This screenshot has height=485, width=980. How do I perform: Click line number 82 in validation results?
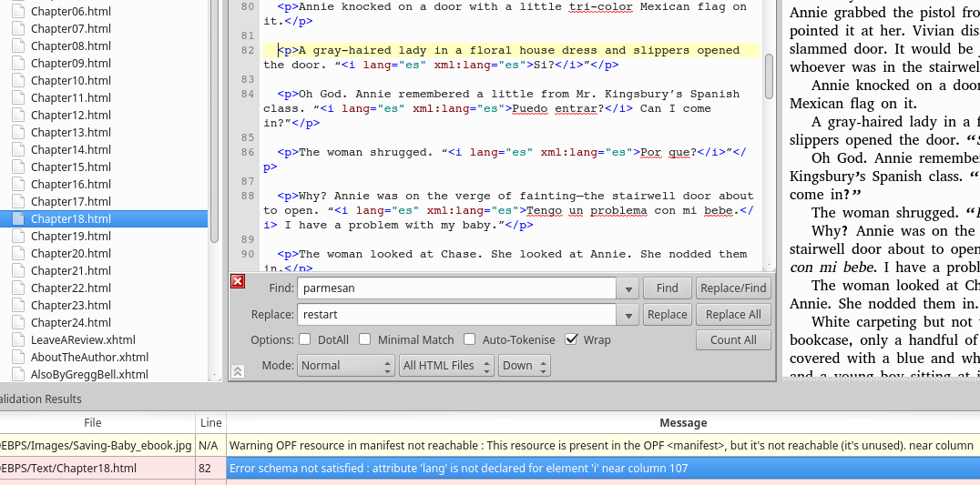(210, 468)
